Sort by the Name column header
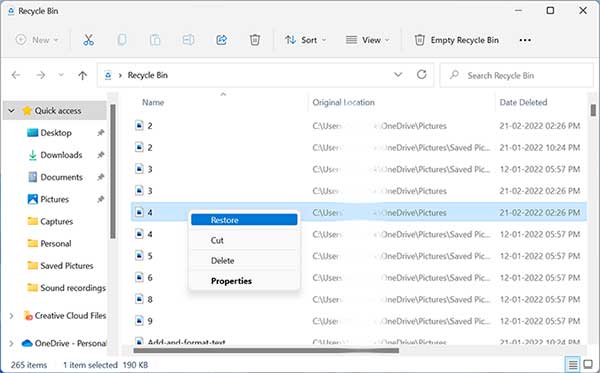 pyautogui.click(x=153, y=102)
